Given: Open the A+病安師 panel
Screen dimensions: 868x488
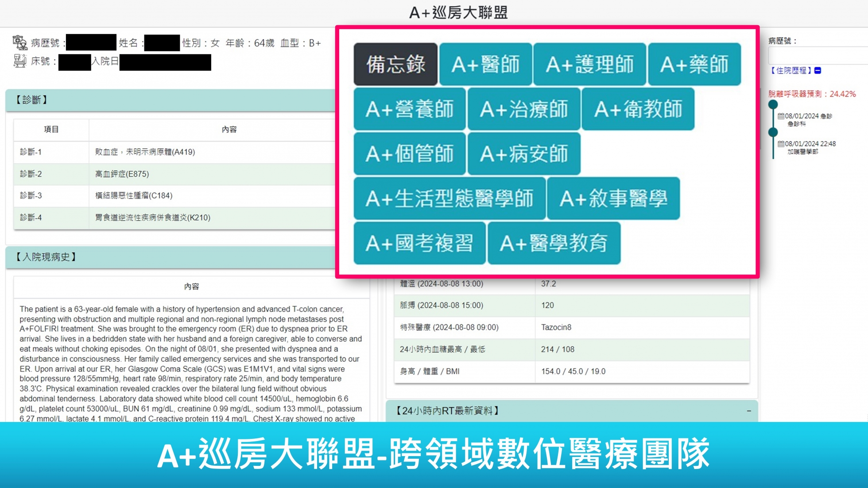Looking at the screenshot, I should pos(524,154).
